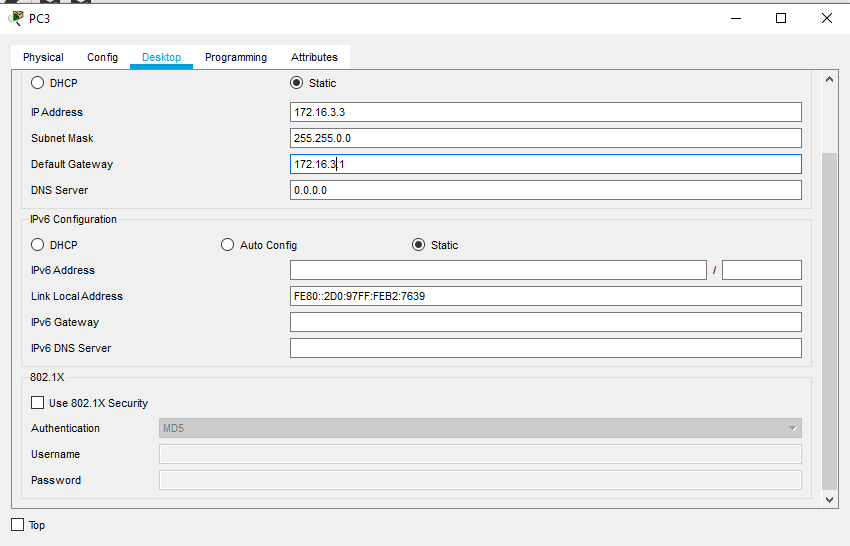The height and width of the screenshot is (546, 850).
Task: Choose Auto Config under IPv6 Configuration
Action: click(228, 245)
